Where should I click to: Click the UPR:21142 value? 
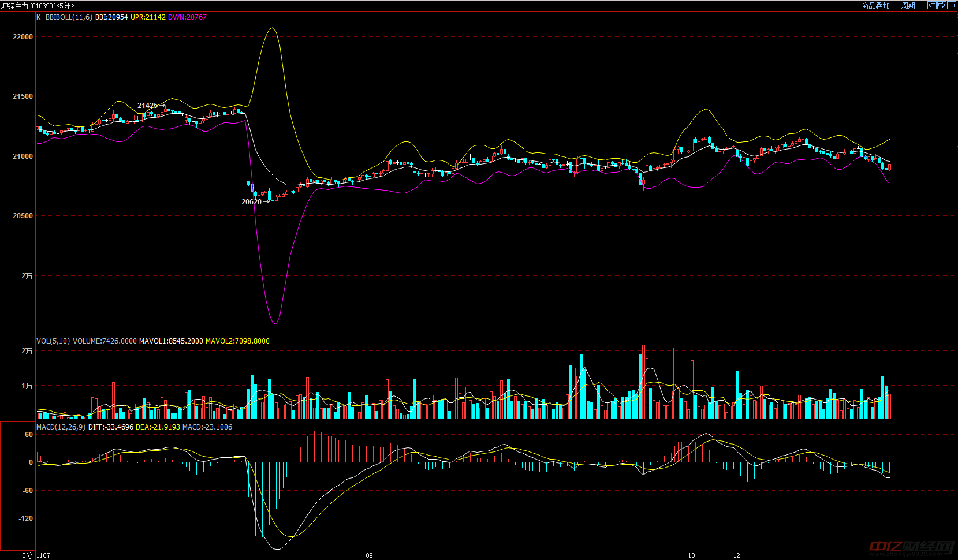pos(148,17)
